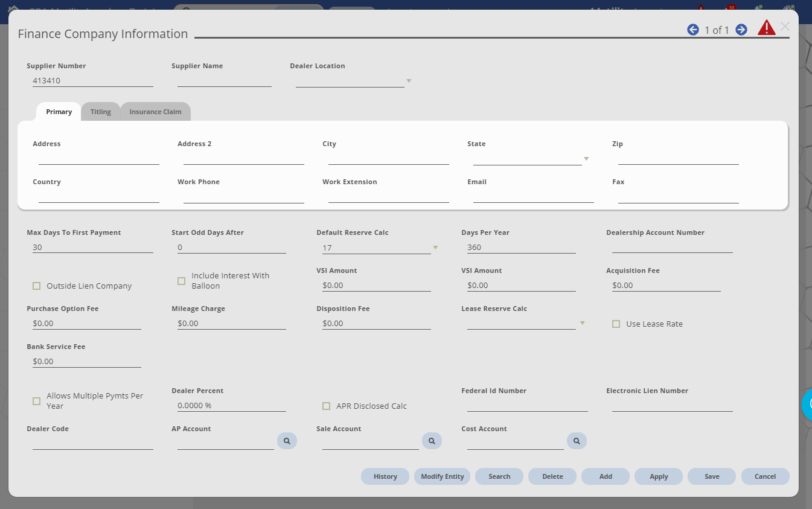Viewport: 812px width, 509px height.
Task: Edit Max Days To First Payment field
Action: pos(93,247)
